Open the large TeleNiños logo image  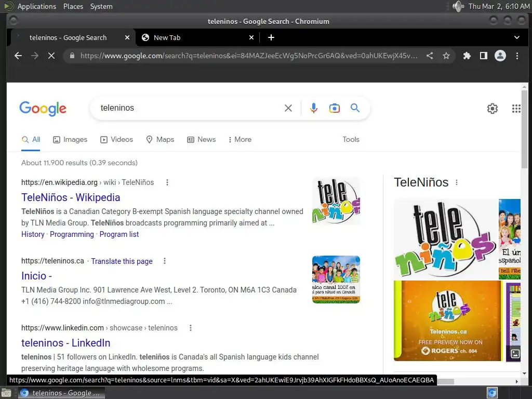[445, 239]
